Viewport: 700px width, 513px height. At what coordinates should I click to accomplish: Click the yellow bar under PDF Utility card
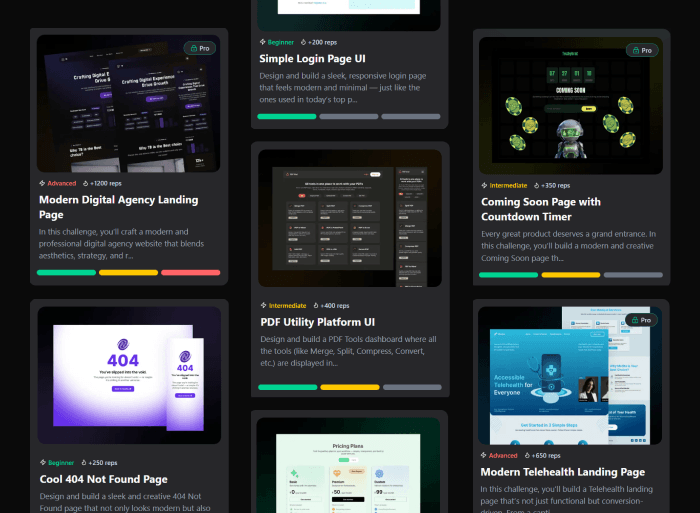[349, 387]
